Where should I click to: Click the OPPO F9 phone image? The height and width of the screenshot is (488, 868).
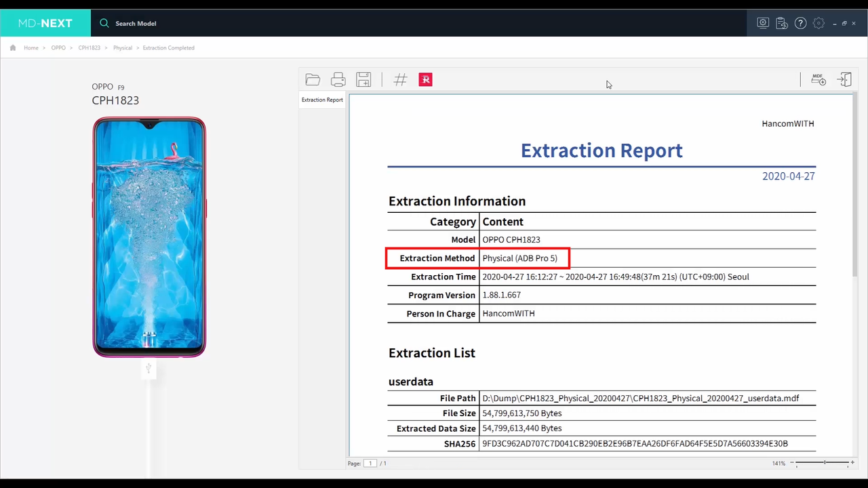point(149,237)
